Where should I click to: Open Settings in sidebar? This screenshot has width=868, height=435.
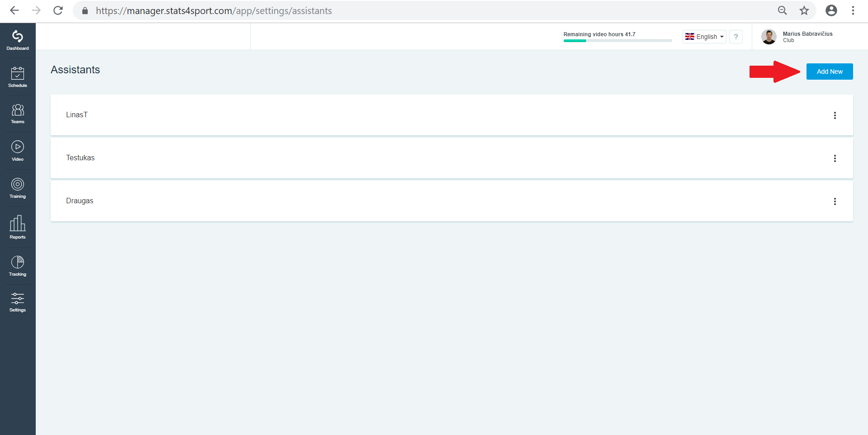tap(18, 302)
